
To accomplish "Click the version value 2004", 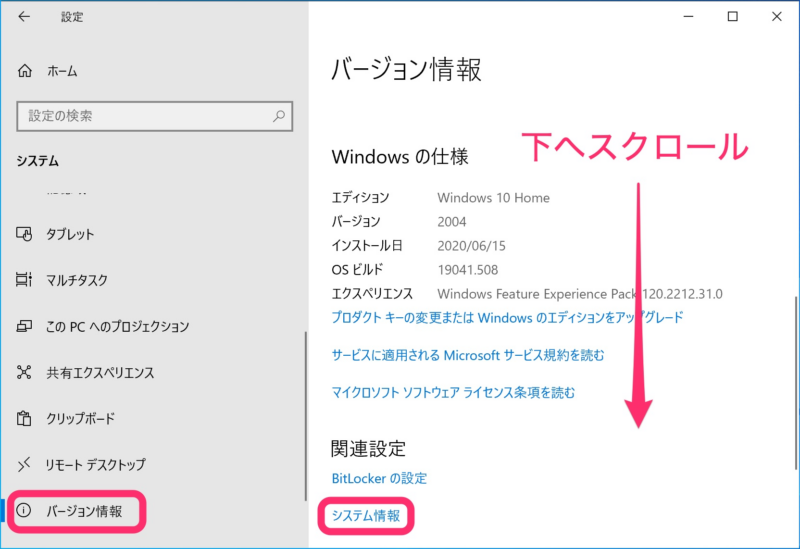I will [452, 222].
